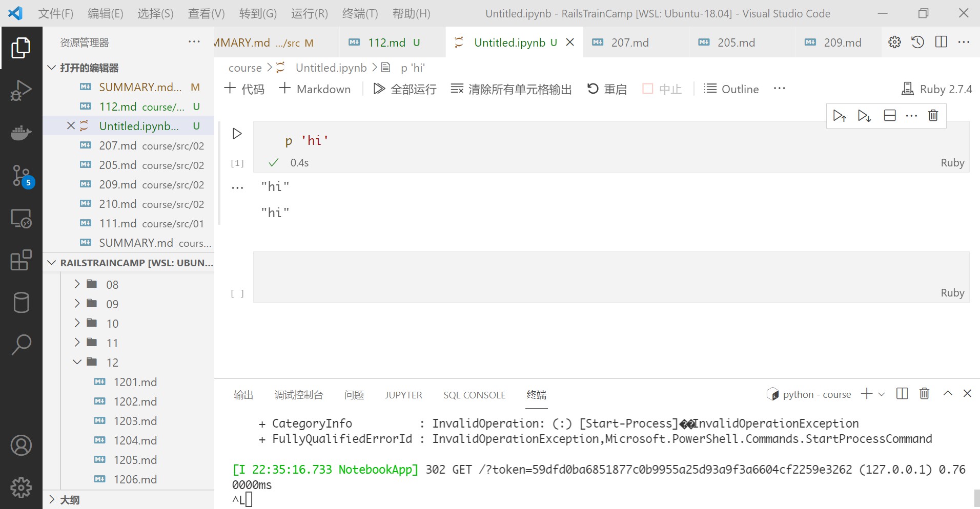Restart the Jupyter kernel

pos(607,89)
